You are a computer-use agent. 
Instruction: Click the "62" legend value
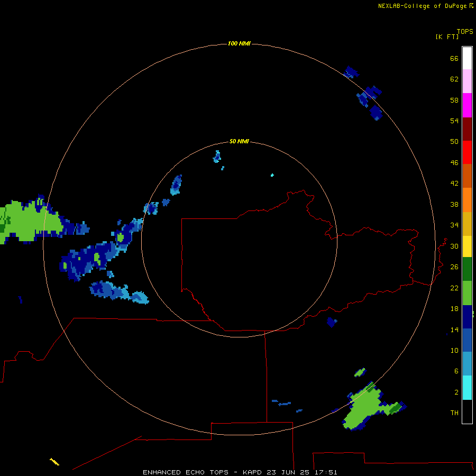pos(454,79)
